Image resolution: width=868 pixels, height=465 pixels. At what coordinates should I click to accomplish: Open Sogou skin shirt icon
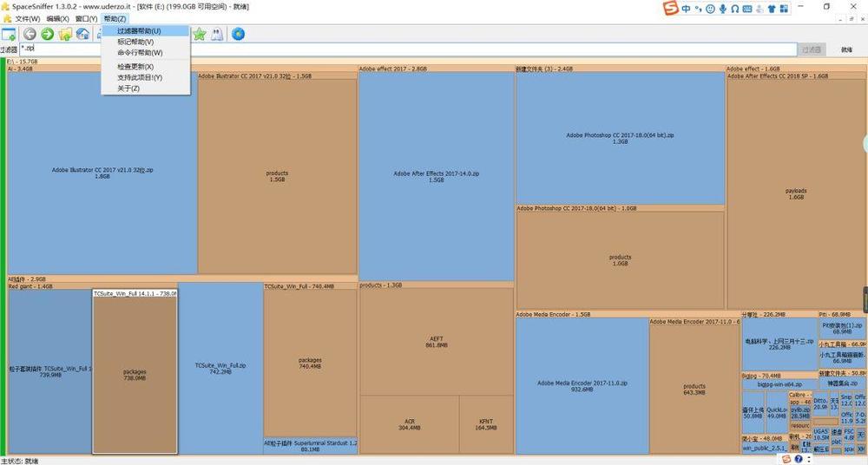click(x=772, y=9)
